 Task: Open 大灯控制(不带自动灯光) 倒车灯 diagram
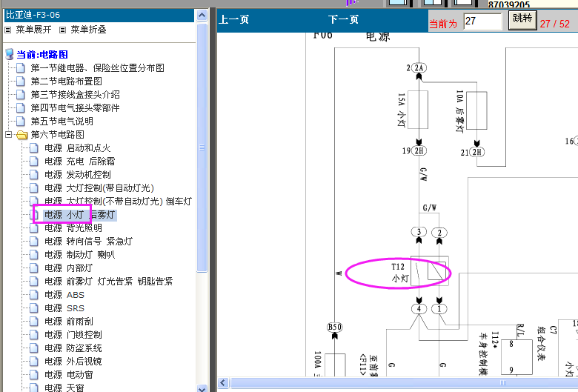119,202
